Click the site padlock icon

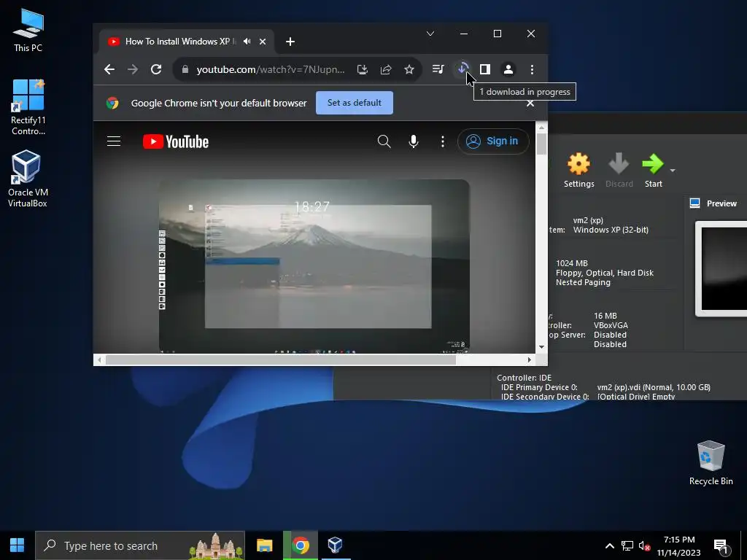[x=185, y=69]
